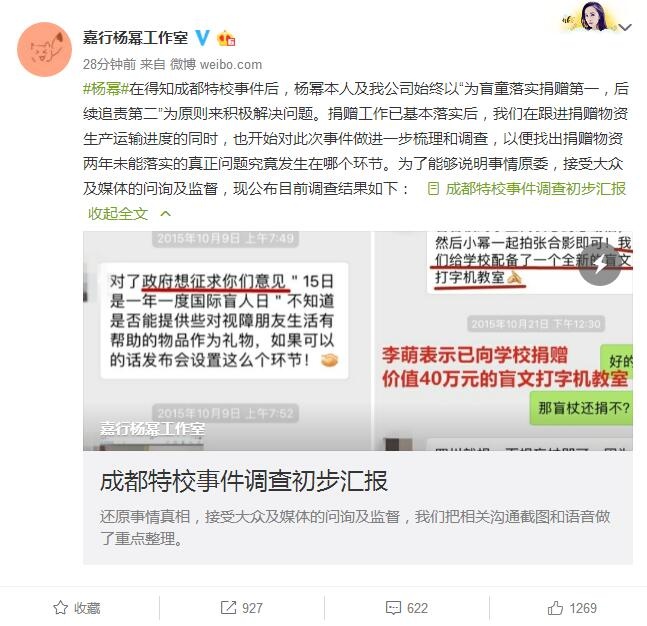Click the repost share icon
647x626 pixels.
(228, 607)
